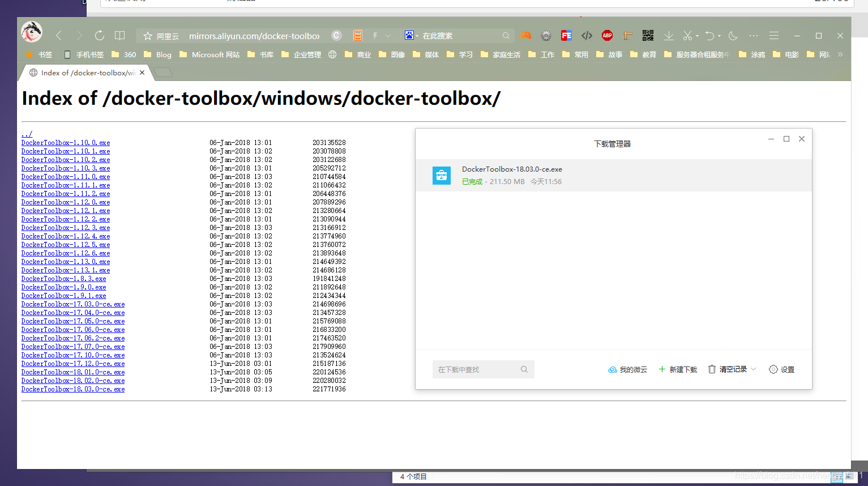This screenshot has width=868, height=486.
Task: Reload the page with refresh icon
Action: [100, 36]
